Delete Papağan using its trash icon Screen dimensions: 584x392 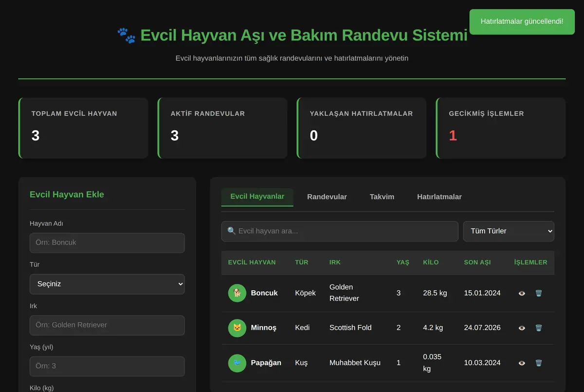[x=538, y=363]
